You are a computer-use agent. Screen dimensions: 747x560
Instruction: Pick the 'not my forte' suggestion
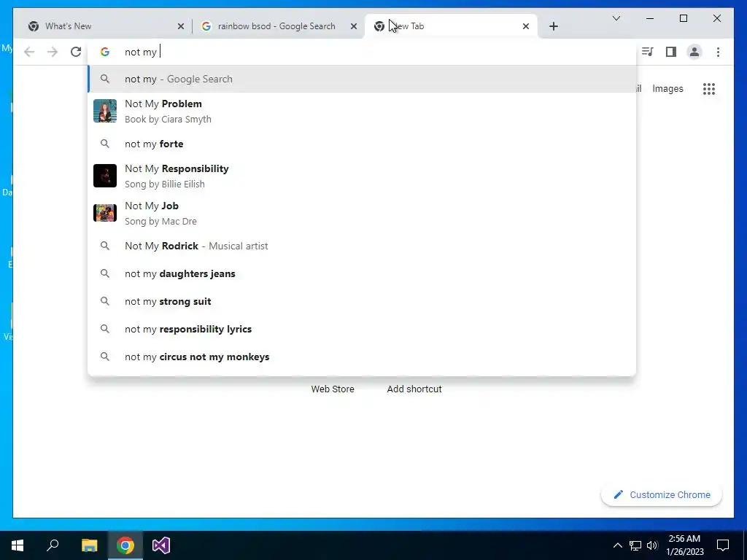pos(362,144)
